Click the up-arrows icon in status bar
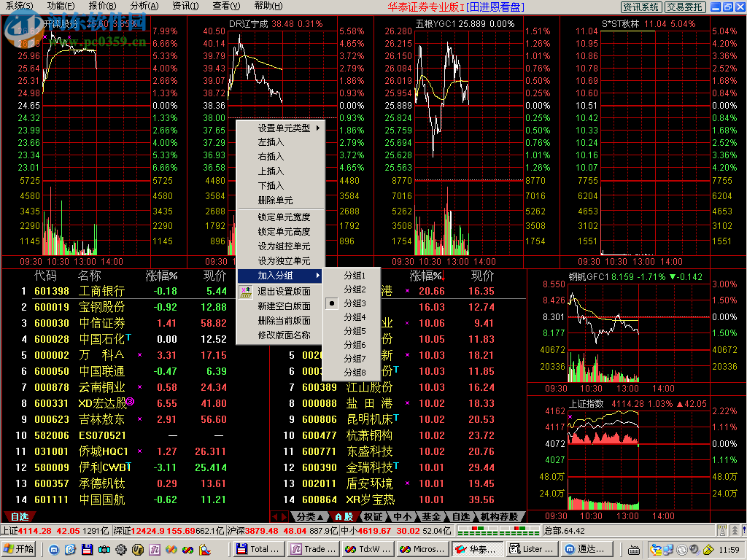The height and width of the screenshot is (560, 747). (735, 531)
